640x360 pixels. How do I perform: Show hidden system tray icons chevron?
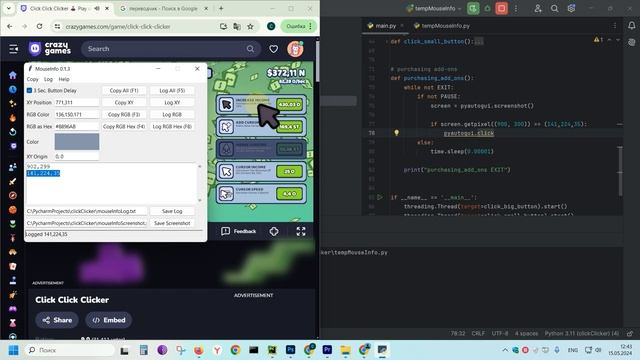505,350
